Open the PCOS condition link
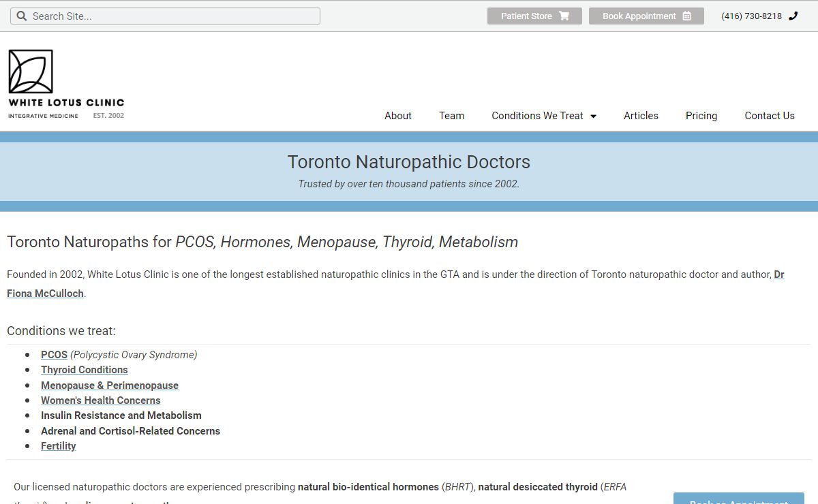 pyautogui.click(x=54, y=354)
